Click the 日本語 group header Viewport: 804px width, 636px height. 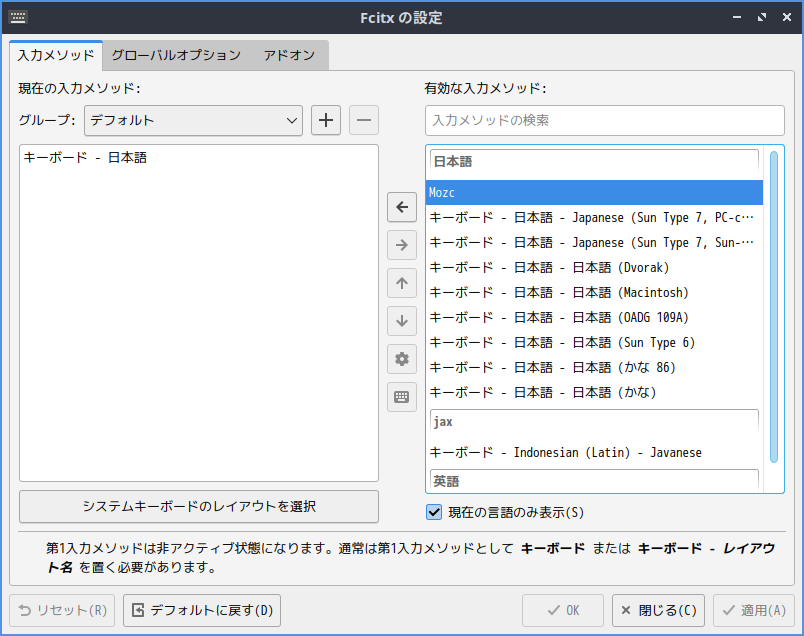pos(594,163)
